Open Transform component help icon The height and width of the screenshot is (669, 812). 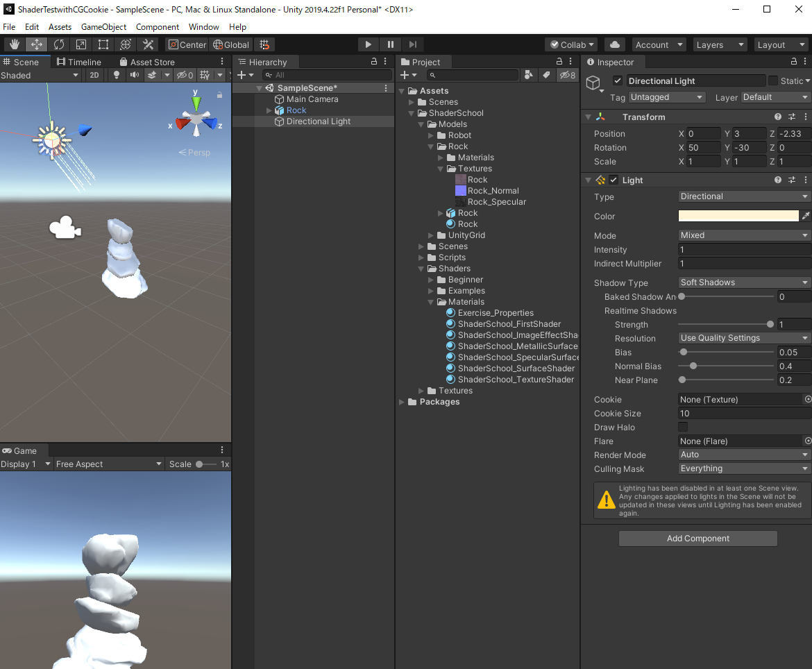(x=778, y=117)
